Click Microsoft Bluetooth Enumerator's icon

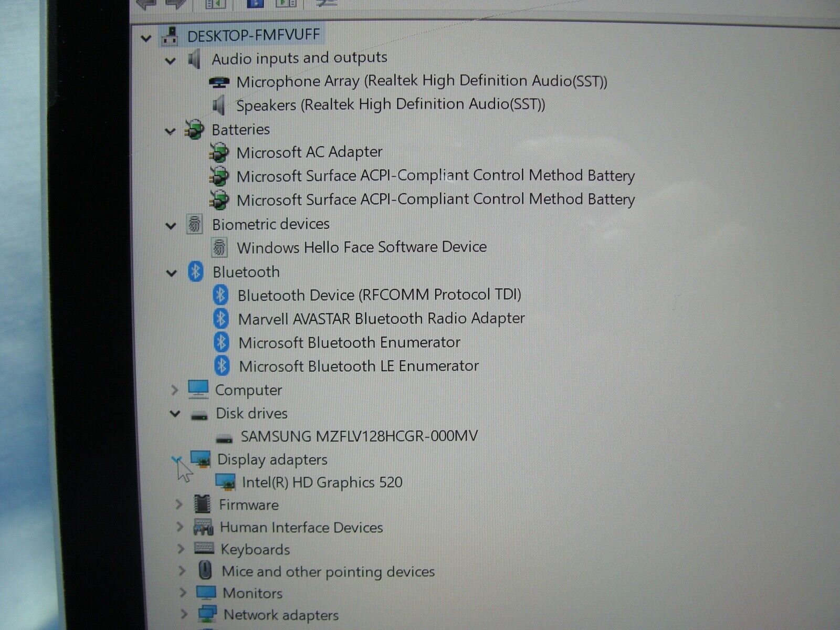[x=222, y=342]
